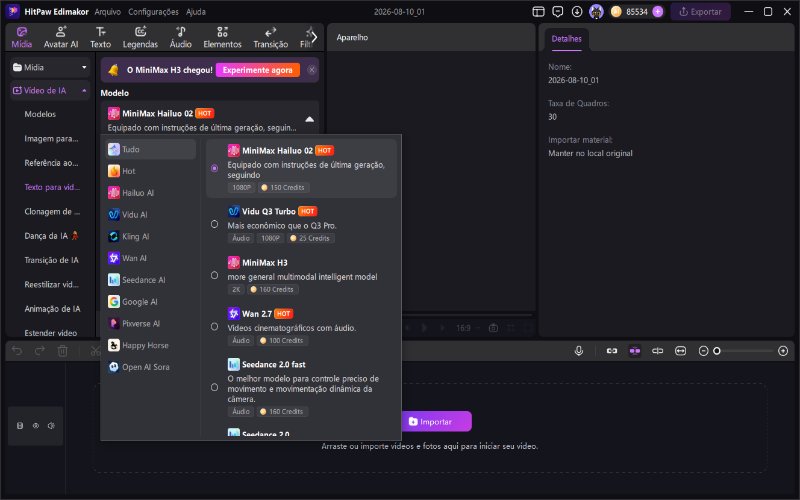
Task: Filter models by Vidu AI
Action: pos(151,215)
